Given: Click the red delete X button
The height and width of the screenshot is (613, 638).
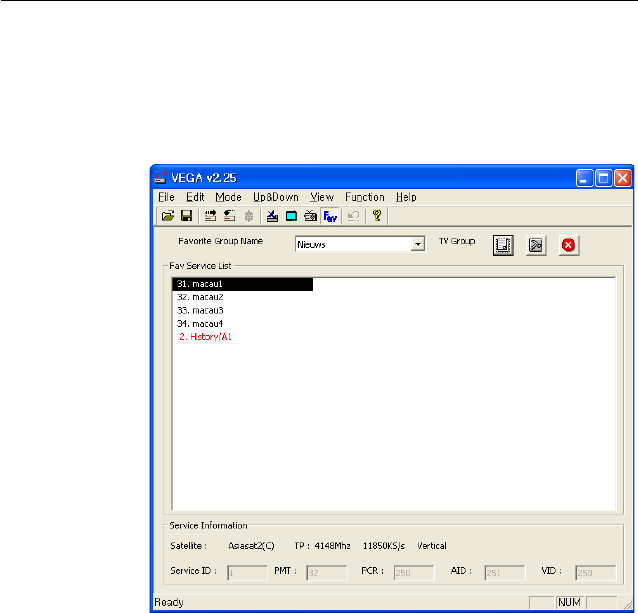Looking at the screenshot, I should pos(568,245).
